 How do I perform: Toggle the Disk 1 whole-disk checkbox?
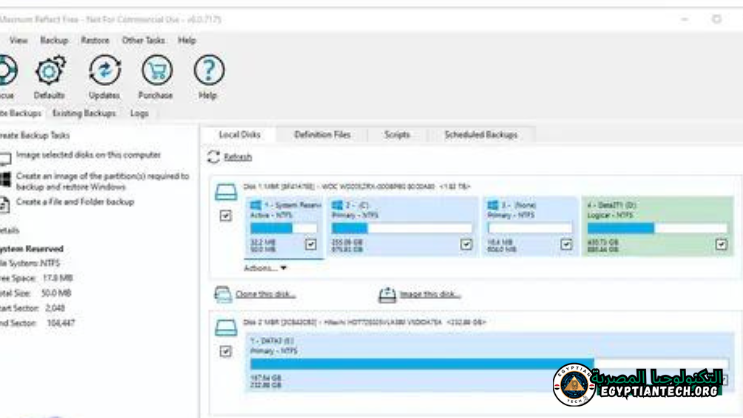click(225, 215)
